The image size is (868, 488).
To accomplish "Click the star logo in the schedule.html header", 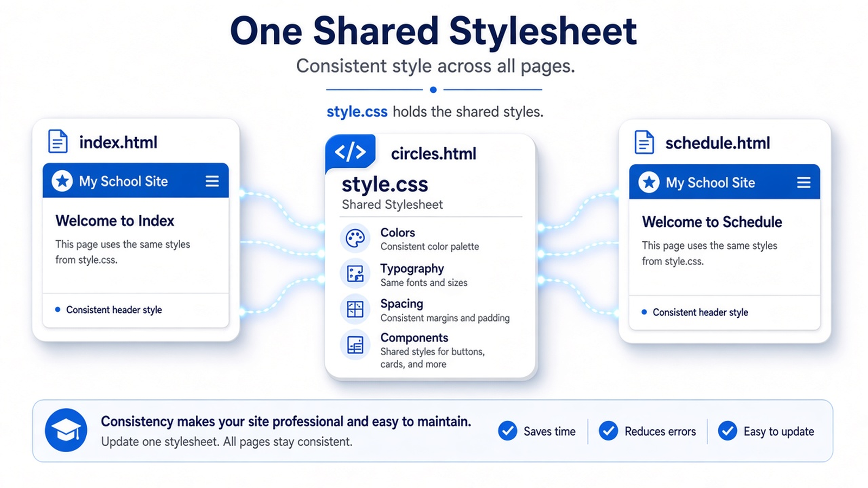I will [649, 182].
